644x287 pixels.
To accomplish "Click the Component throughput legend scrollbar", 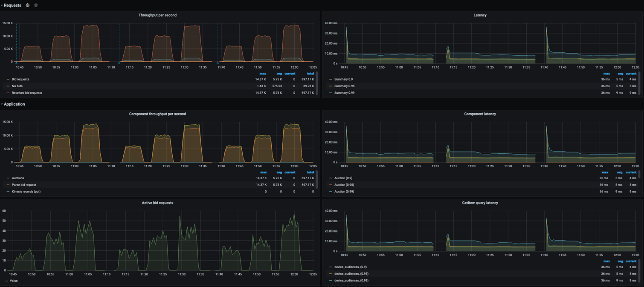I will pyautogui.click(x=317, y=180).
